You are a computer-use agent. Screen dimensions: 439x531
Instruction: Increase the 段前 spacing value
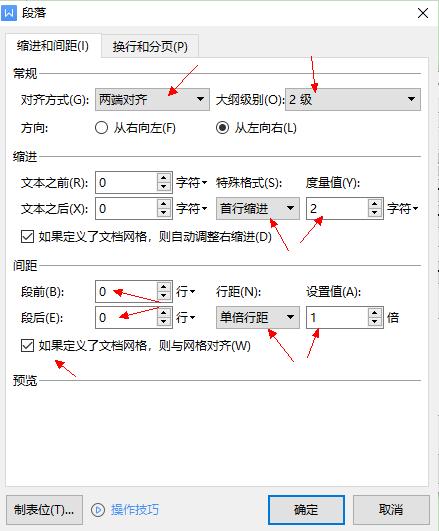pos(164,286)
